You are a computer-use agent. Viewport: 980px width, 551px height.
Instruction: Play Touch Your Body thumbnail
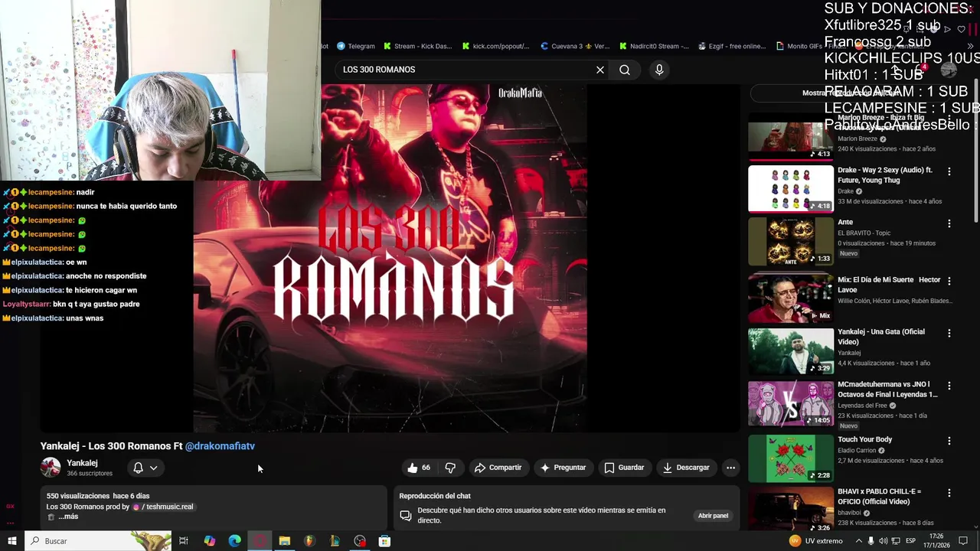pos(790,458)
